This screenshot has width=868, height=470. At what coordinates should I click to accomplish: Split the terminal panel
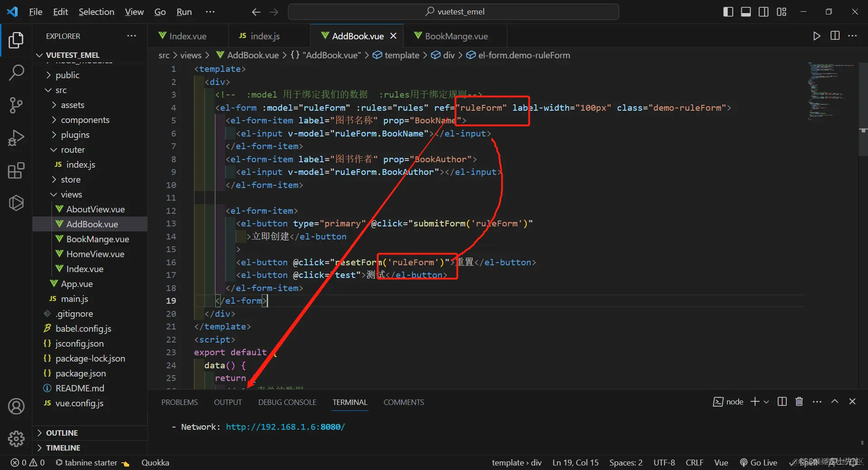pos(782,401)
